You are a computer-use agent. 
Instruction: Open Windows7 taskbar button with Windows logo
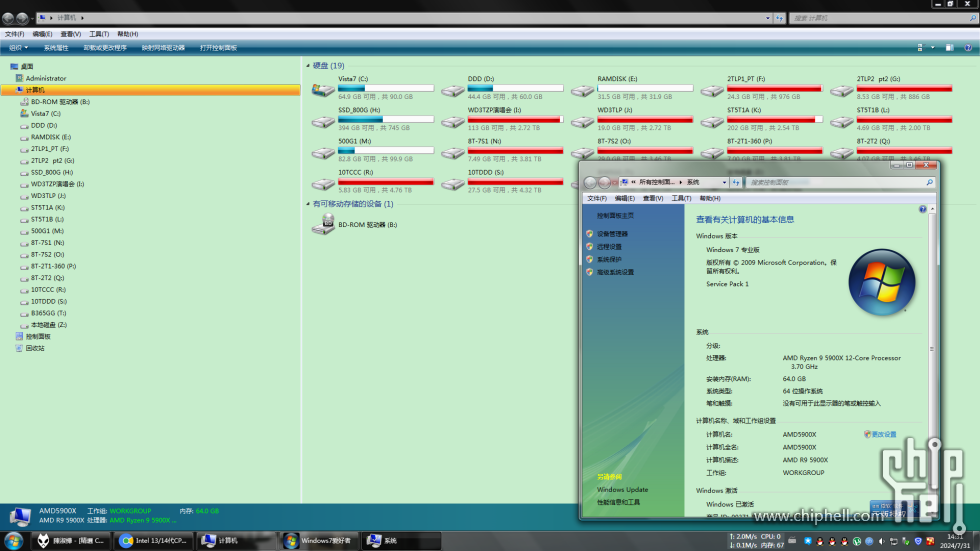click(319, 541)
